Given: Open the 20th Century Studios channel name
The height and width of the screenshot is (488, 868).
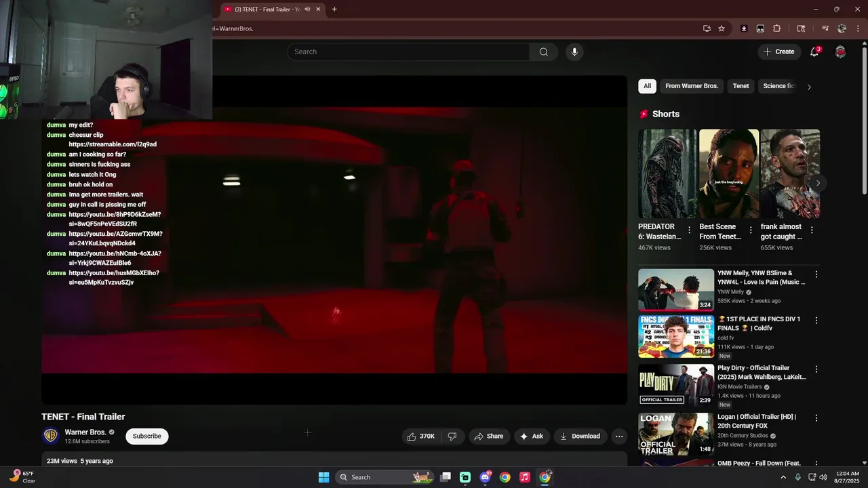Looking at the screenshot, I should (x=743, y=436).
